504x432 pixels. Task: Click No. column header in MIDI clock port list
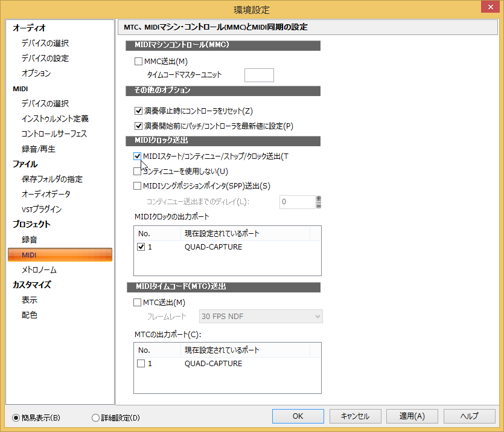(158, 234)
